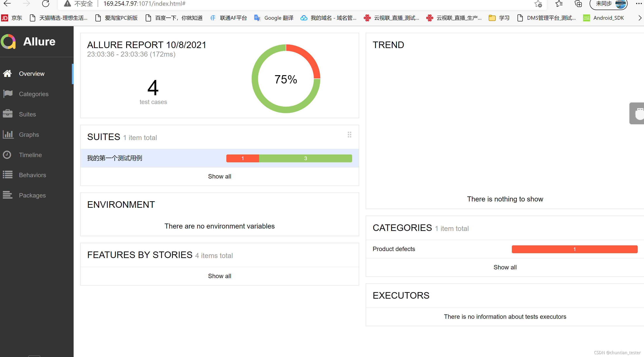The width and height of the screenshot is (644, 357).
Task: Open the browser settings ellipsis menu
Action: [638, 3]
